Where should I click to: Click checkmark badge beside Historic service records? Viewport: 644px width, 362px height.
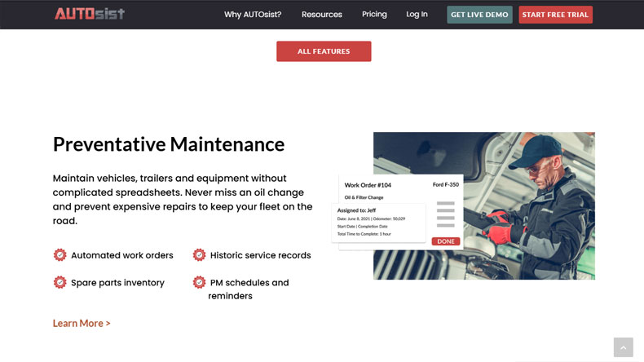coord(199,255)
